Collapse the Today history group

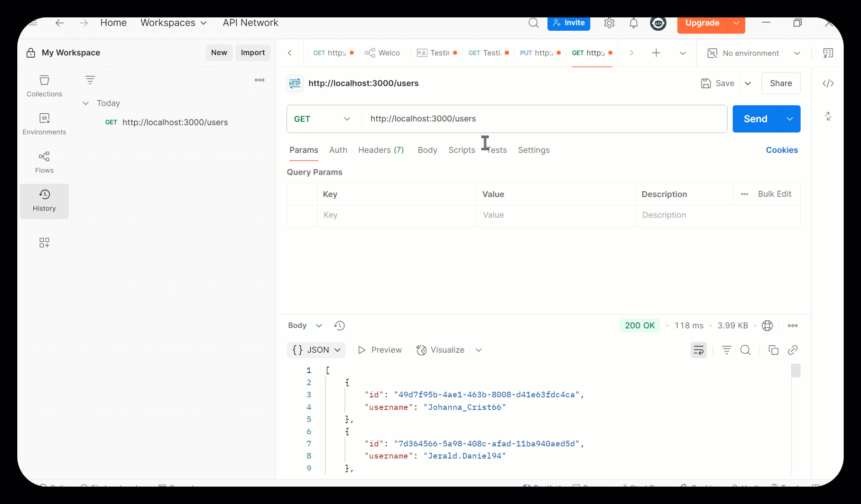click(x=86, y=103)
